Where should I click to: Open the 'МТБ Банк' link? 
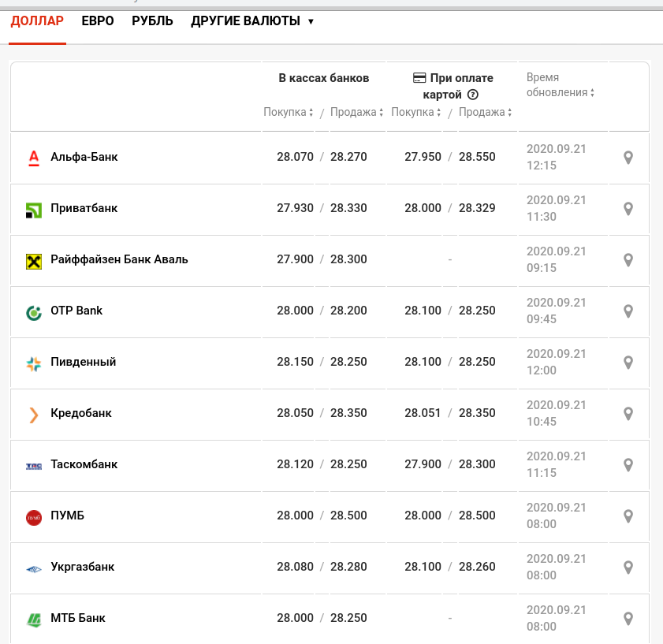pos(77,618)
